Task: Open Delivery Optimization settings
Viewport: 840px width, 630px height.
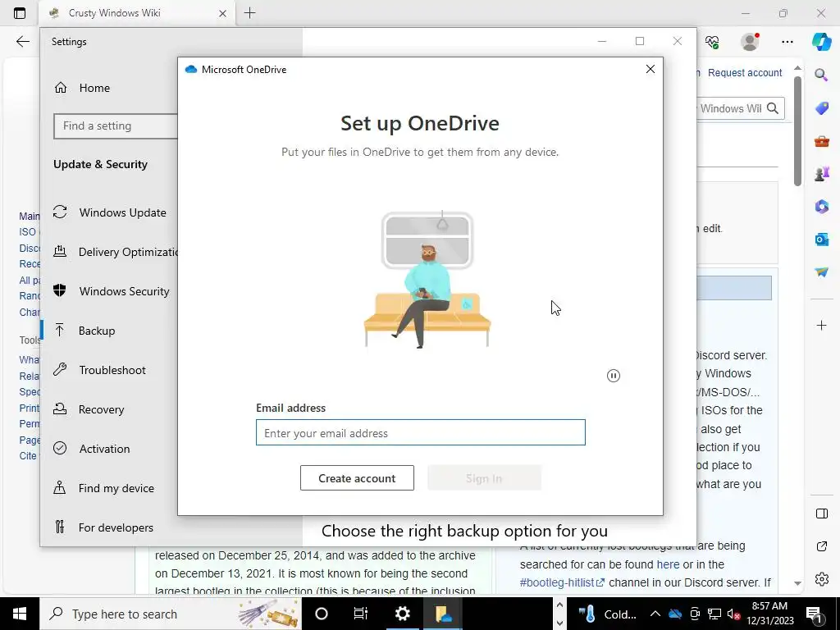Action: coord(115,252)
